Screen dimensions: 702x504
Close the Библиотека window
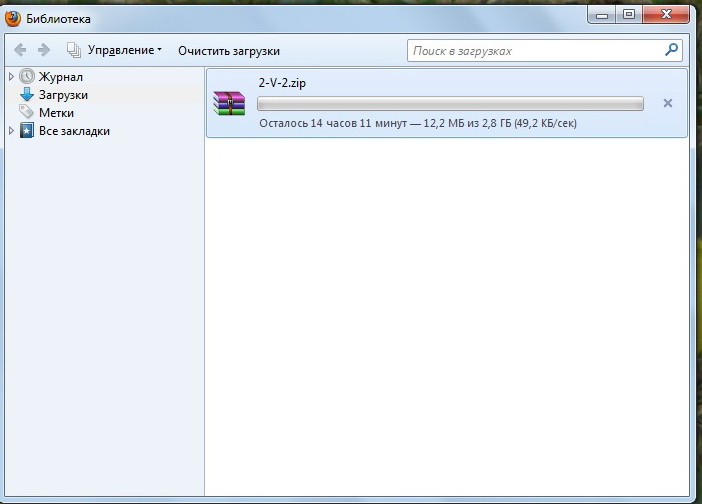[x=666, y=15]
